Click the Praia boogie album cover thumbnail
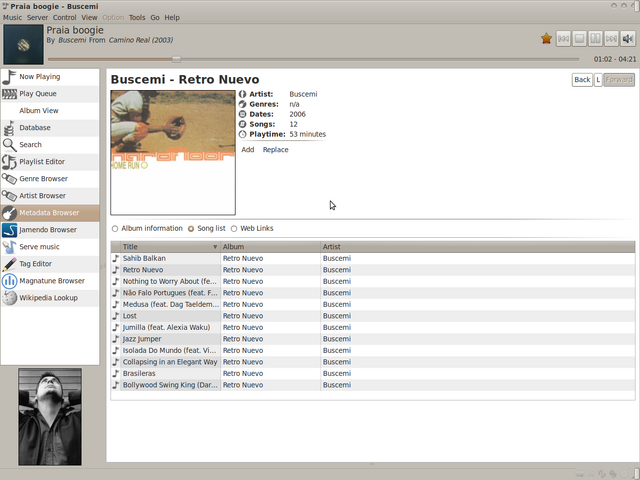The height and width of the screenshot is (480, 640). tap(24, 44)
